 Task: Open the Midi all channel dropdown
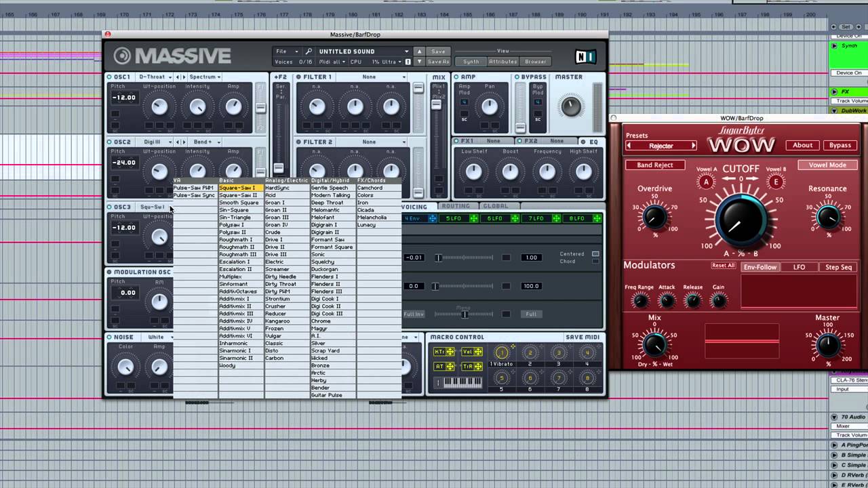332,62
